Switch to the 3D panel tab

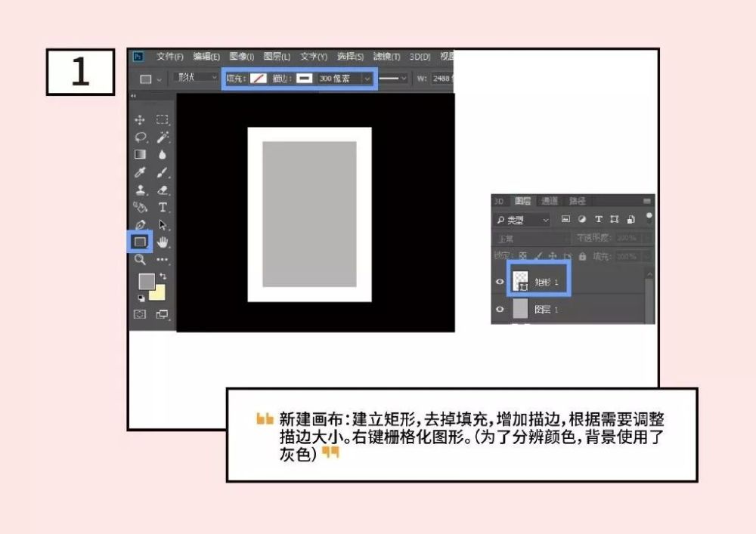pos(500,201)
